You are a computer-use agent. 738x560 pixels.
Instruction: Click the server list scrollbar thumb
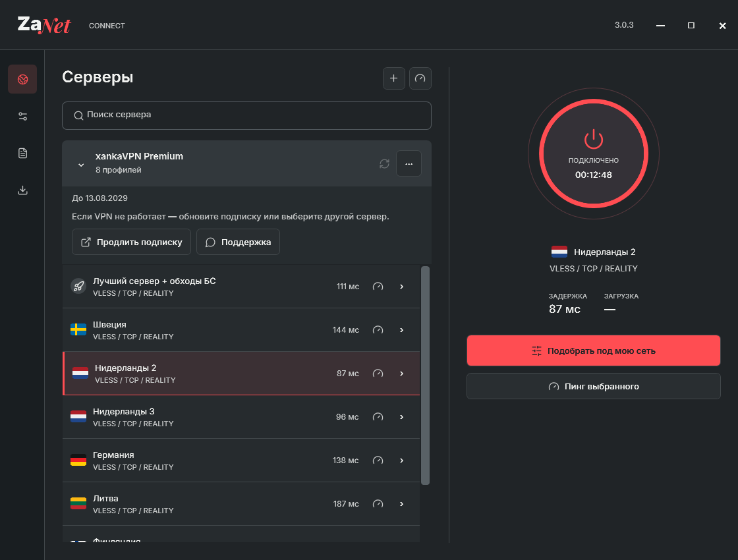[425, 376]
